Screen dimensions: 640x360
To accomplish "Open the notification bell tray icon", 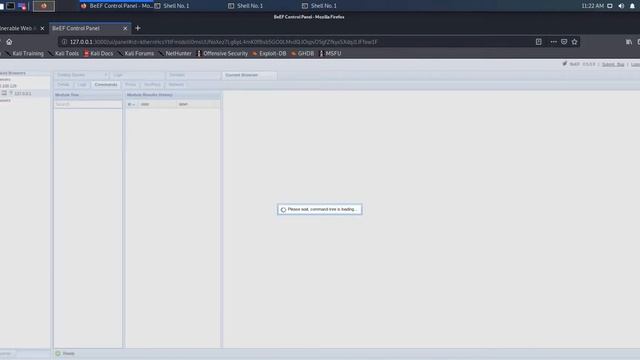I will 632,6.
